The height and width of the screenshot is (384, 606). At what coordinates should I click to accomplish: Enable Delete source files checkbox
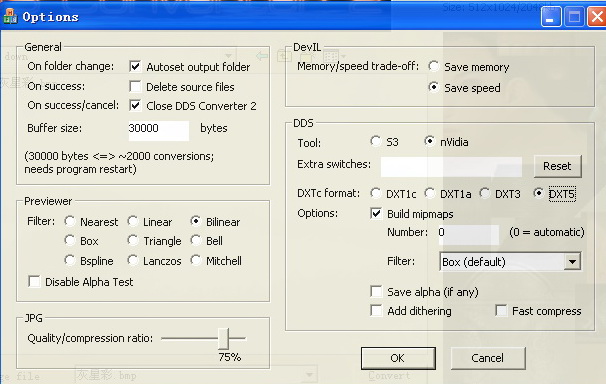click(x=135, y=87)
